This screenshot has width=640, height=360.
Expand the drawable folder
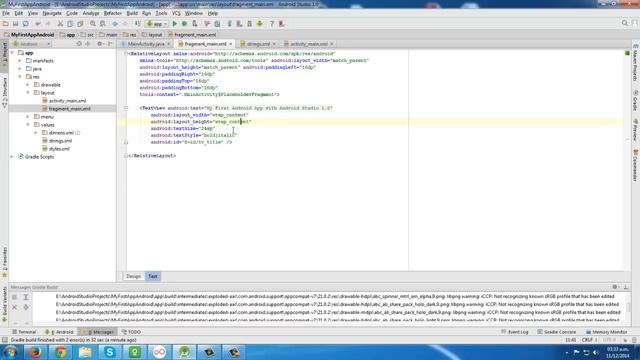coord(28,85)
